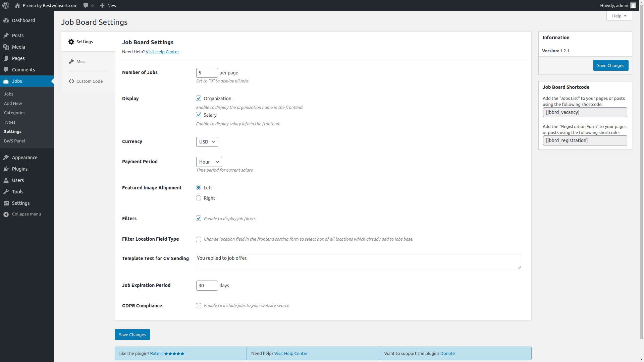Open comments via the speech bubble icon
The height and width of the screenshot is (362, 644).
[x=86, y=5]
